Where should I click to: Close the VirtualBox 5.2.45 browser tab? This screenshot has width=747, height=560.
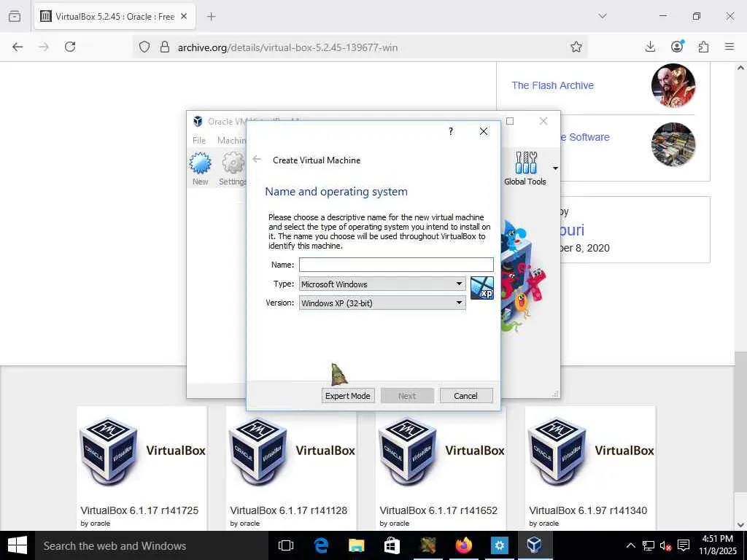pos(184,17)
